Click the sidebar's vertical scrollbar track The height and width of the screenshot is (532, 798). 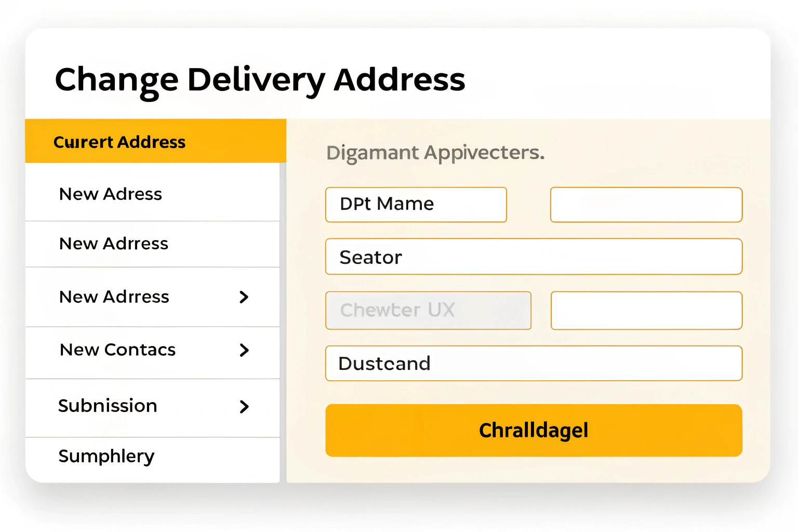[283, 322]
